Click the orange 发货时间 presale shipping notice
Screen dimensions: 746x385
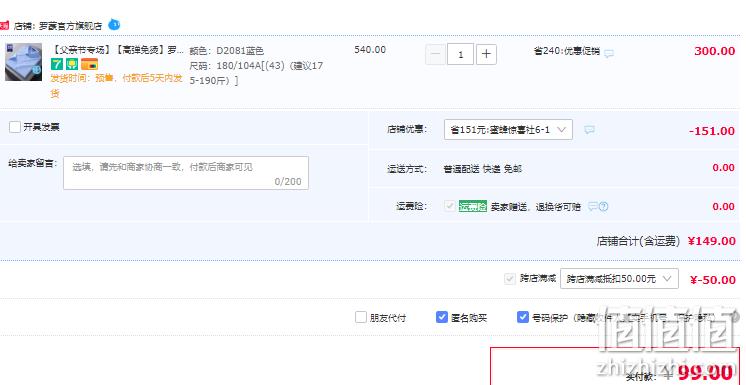(x=117, y=86)
